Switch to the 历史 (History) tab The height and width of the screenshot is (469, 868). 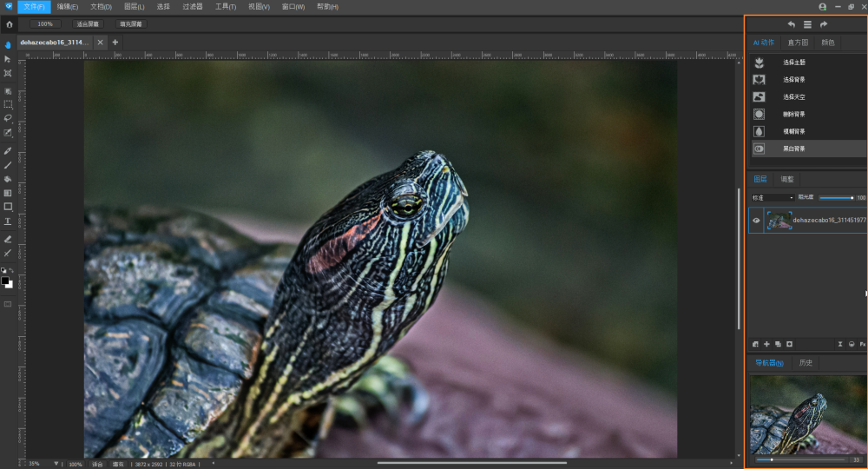pyautogui.click(x=806, y=363)
